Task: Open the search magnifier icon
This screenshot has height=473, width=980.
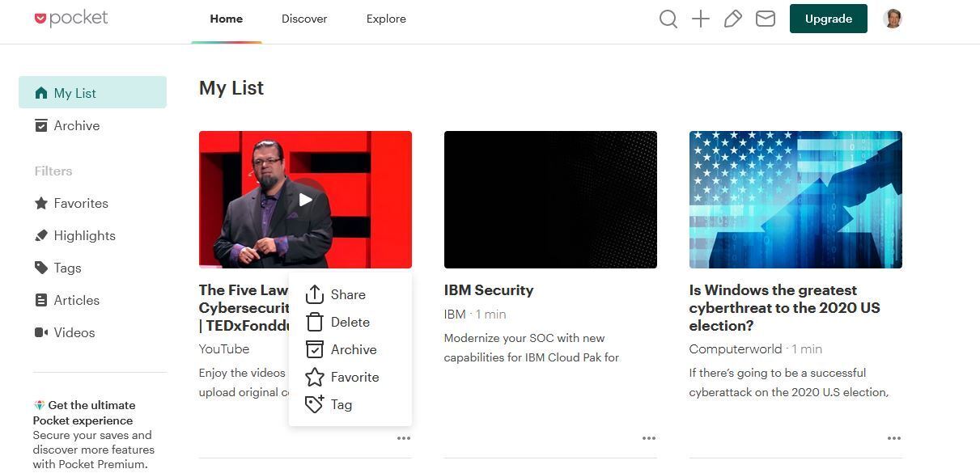Action: pyautogui.click(x=668, y=19)
